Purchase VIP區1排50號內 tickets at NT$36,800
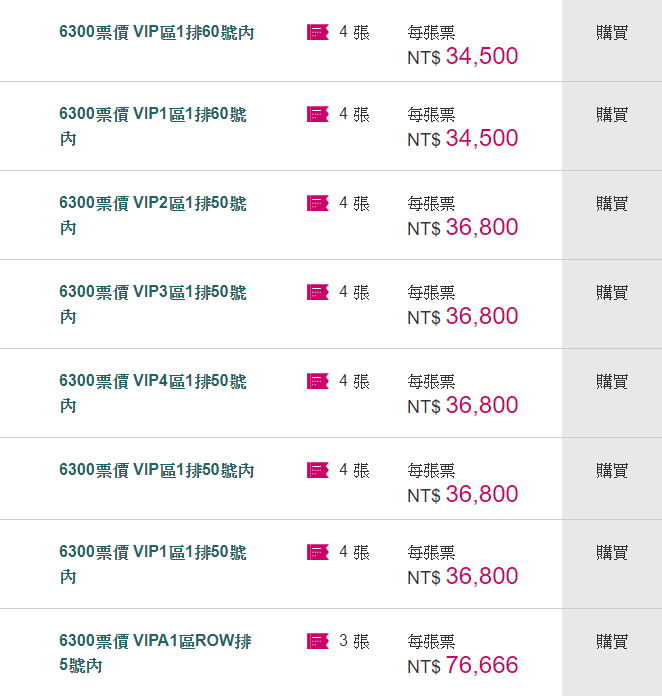The height and width of the screenshot is (696, 662). click(x=612, y=471)
